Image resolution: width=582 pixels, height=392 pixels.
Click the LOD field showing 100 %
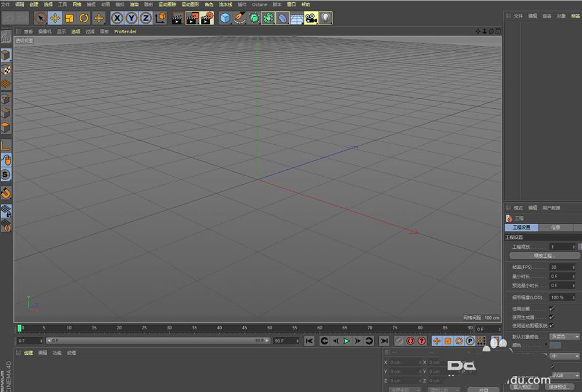562,297
